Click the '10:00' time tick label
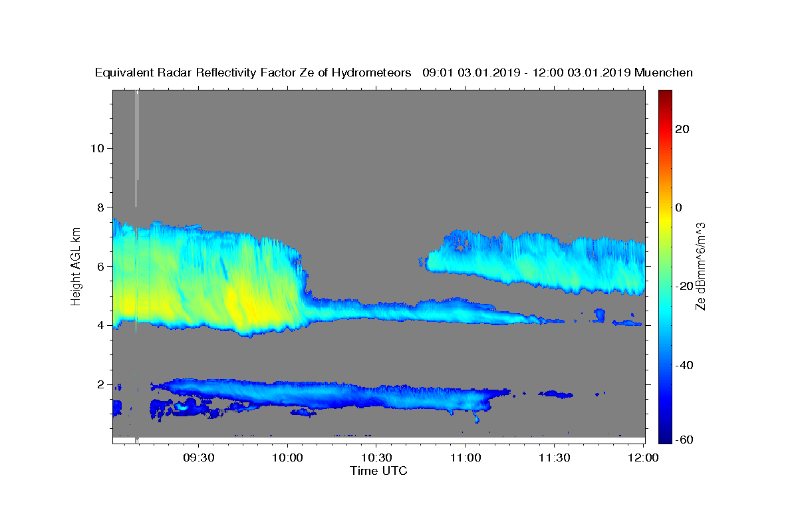The height and width of the screenshot is (532, 798). point(288,458)
